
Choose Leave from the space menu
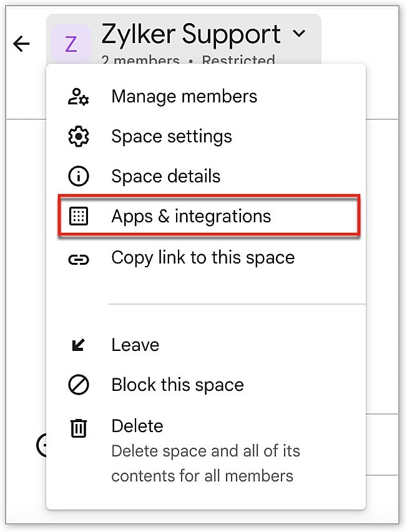pos(135,345)
